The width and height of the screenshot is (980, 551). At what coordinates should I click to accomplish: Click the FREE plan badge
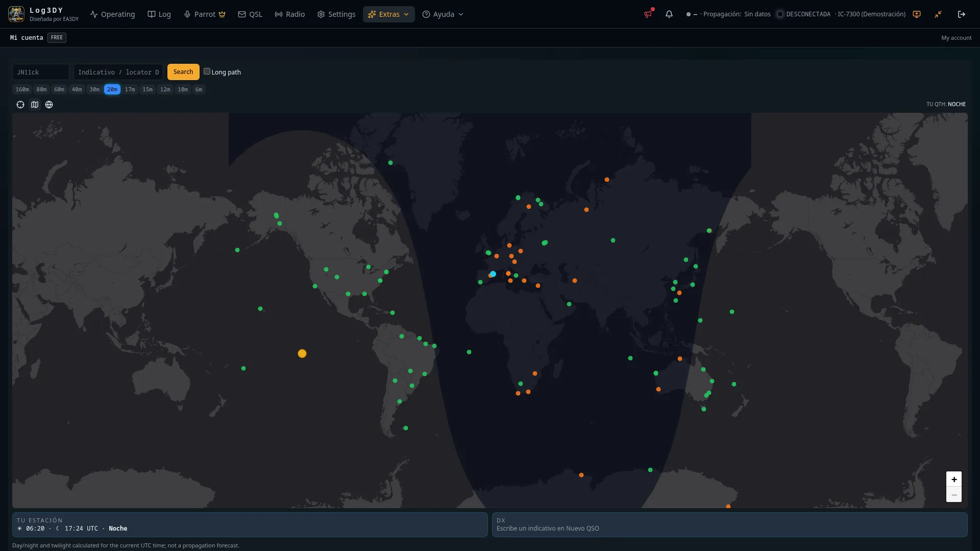point(57,38)
